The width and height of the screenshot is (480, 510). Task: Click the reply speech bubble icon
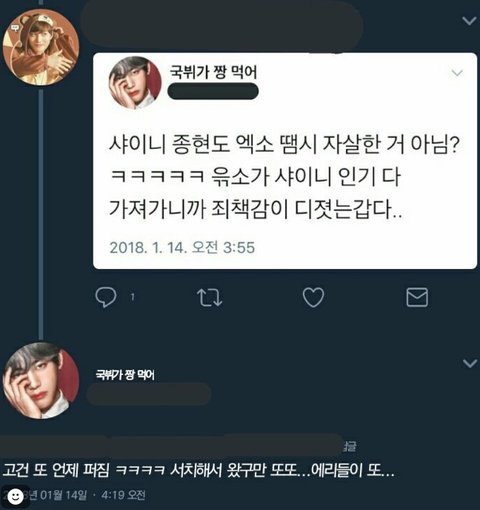pos(106,297)
